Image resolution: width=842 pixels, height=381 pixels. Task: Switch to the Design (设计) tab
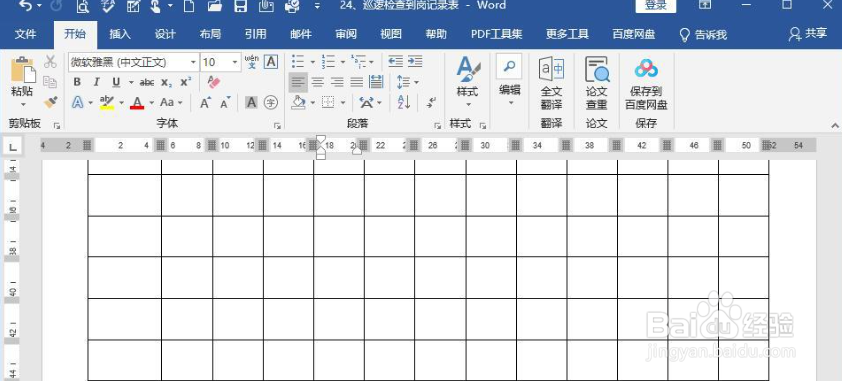(x=165, y=34)
